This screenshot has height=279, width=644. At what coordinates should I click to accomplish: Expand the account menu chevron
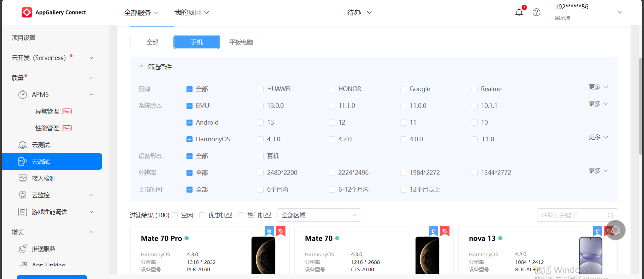point(620,12)
